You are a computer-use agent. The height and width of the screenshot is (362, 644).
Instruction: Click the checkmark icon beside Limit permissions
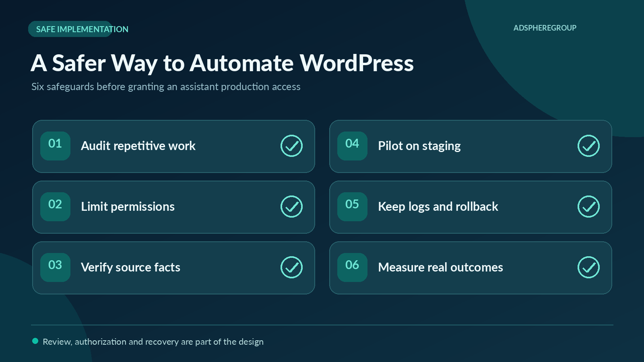click(291, 207)
